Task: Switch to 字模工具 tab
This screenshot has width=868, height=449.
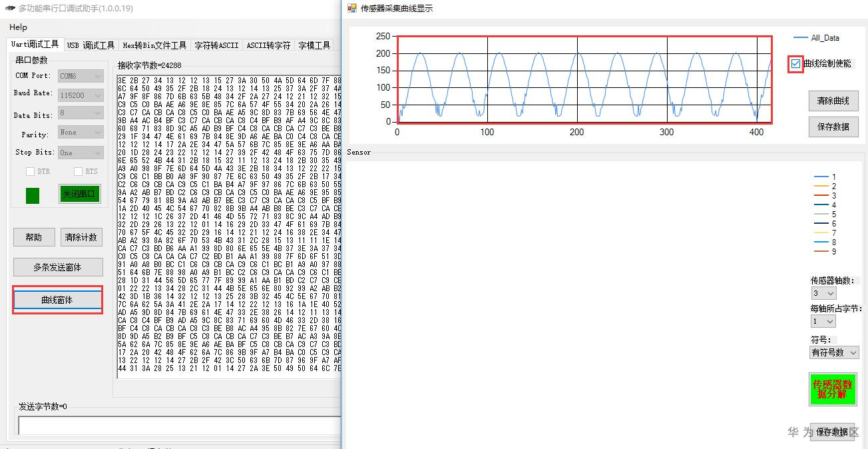Action: click(x=314, y=45)
